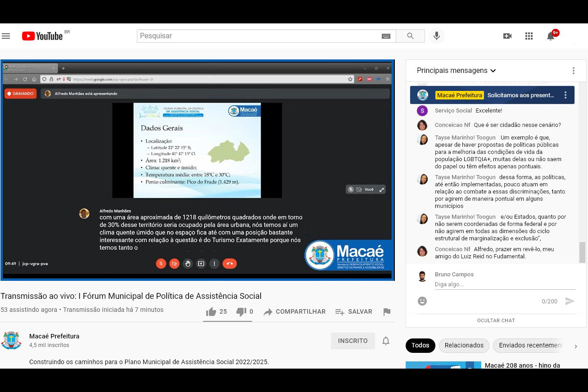Viewport: 588px width, 392px height.
Task: Click the Diga algo chat input field
Action: click(505, 284)
